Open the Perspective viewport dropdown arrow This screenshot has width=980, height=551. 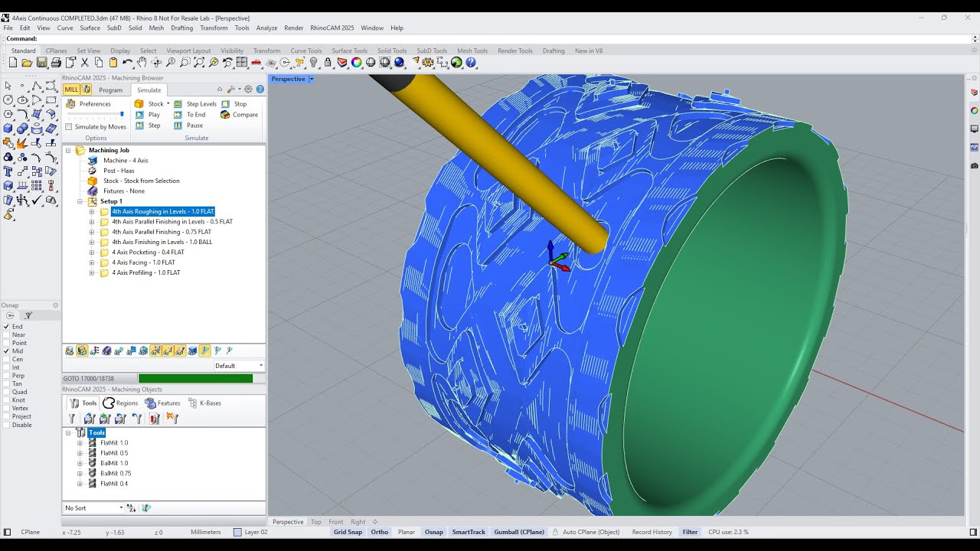(x=311, y=79)
